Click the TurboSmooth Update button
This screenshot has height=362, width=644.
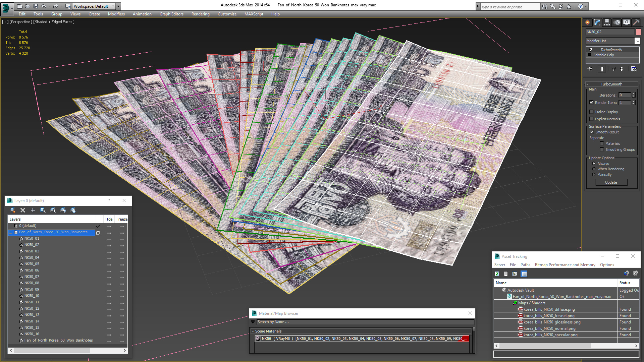611,182
